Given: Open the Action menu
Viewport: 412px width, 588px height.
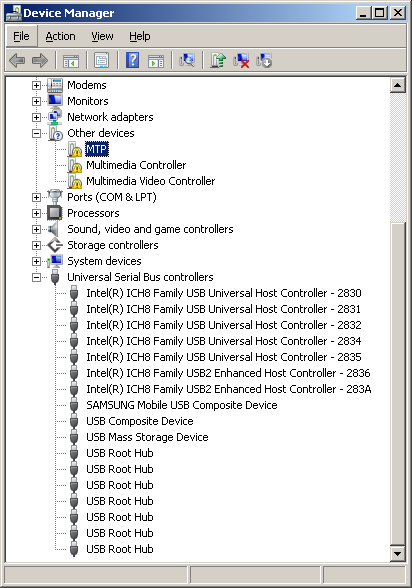Looking at the screenshot, I should coord(60,36).
